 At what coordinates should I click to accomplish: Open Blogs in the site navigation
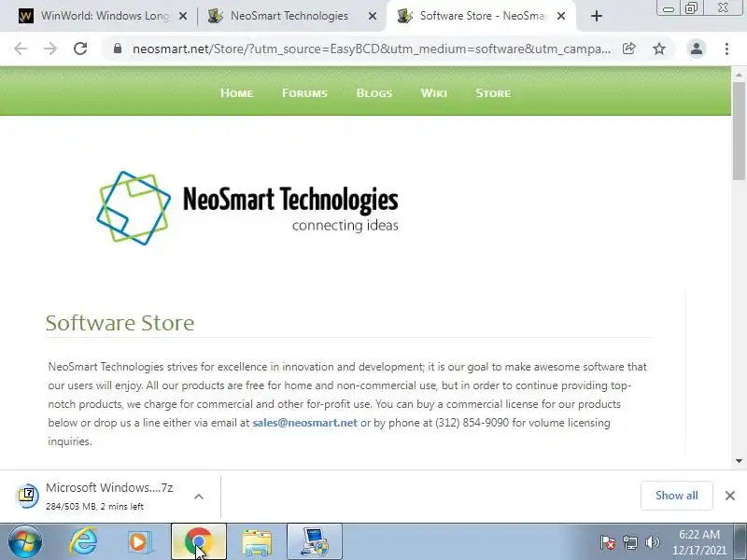pyautogui.click(x=374, y=92)
